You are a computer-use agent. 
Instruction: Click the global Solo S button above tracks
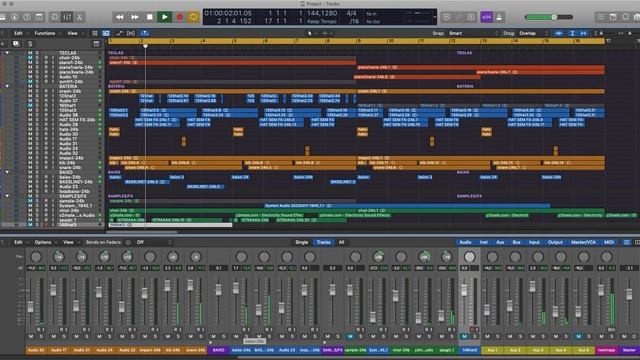click(30, 43)
